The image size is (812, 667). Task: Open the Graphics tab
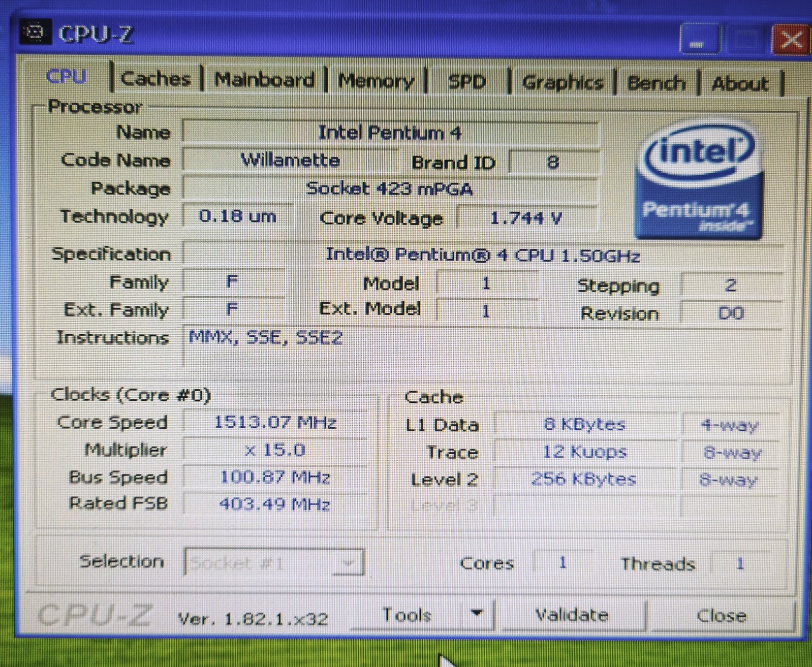point(563,82)
